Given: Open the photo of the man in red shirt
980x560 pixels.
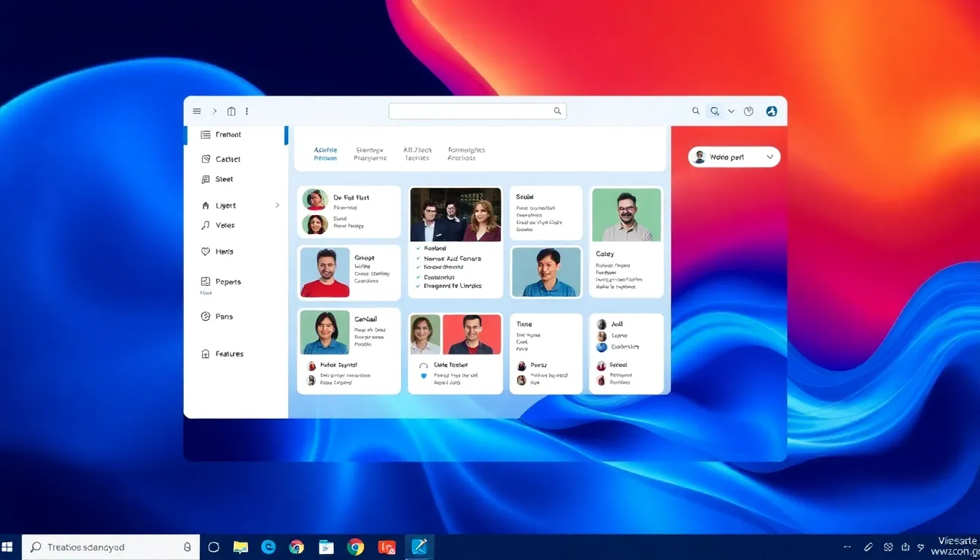Looking at the screenshot, I should (325, 272).
